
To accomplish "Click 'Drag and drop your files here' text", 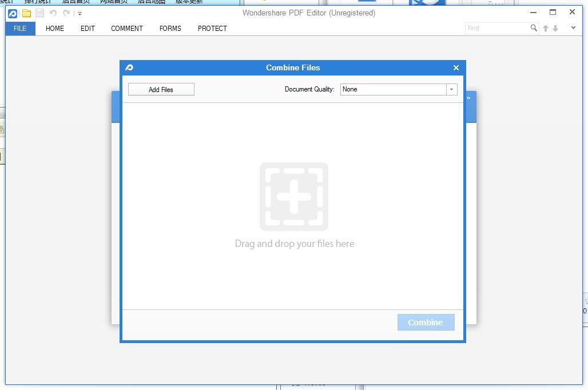I will point(295,244).
